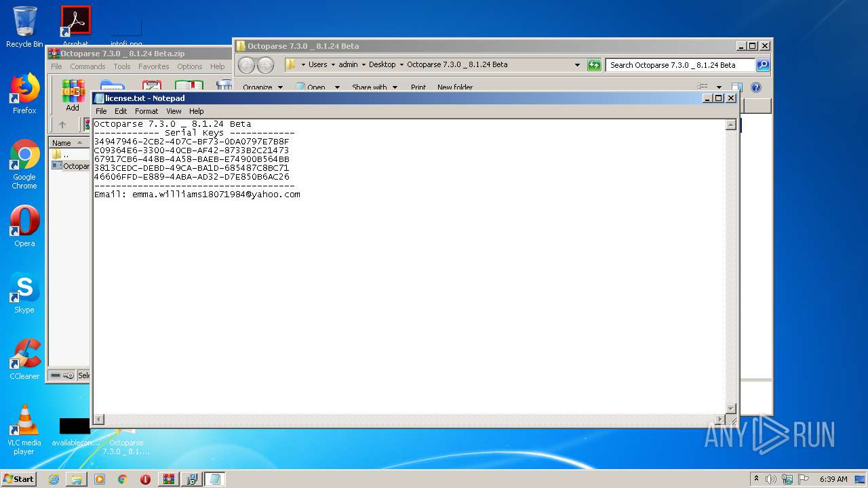The height and width of the screenshot is (488, 868).
Task: Click the clock showing 6:39 AM
Action: pos(833,479)
